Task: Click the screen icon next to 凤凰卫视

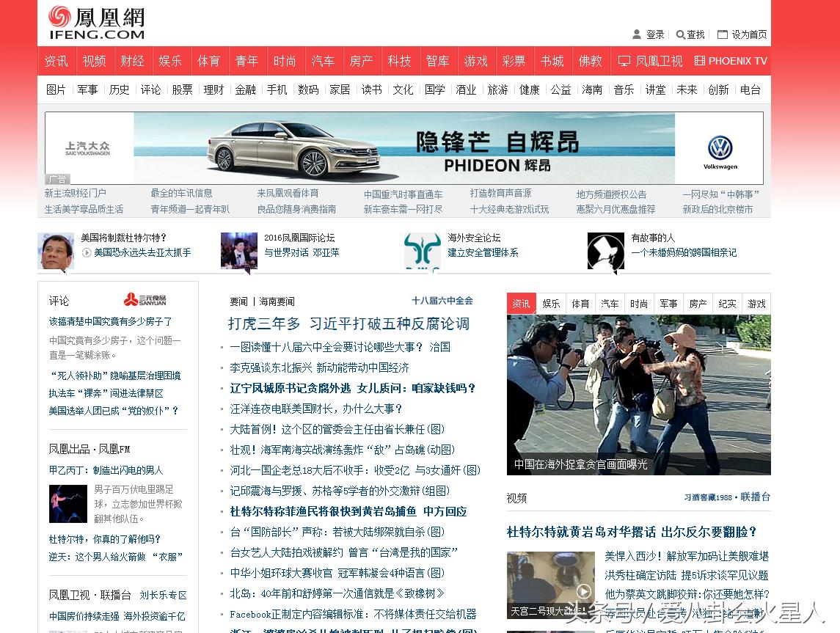Action: click(624, 62)
